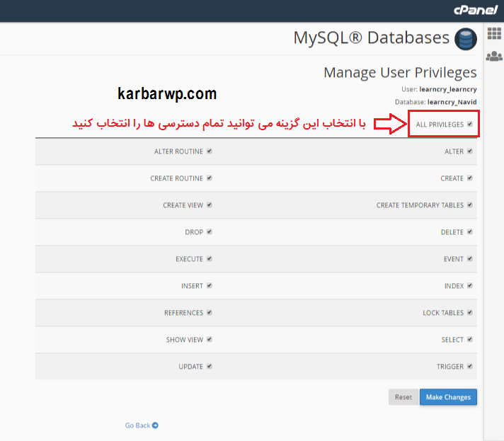Image resolution: width=504 pixels, height=441 pixels.
Task: Open the home grid icon in sidebar
Action: coord(494,33)
